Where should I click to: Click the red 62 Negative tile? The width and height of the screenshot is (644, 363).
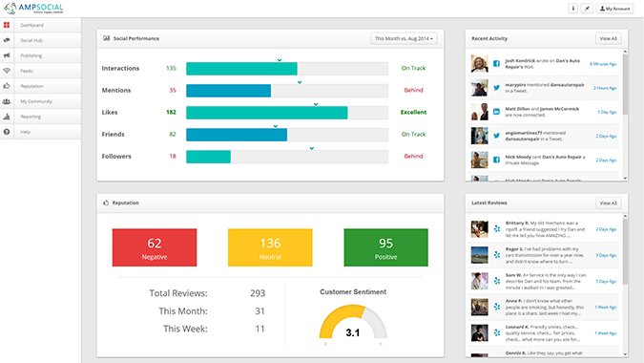155,247
